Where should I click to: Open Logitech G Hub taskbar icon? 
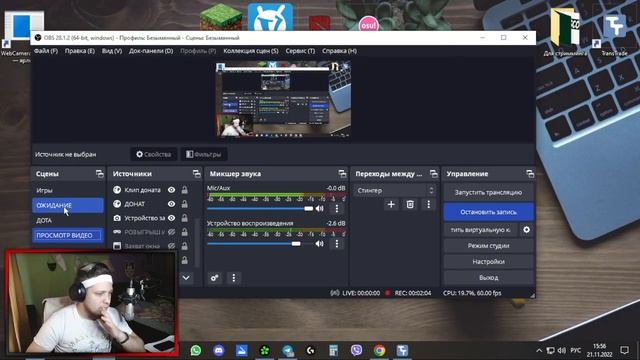coord(311,350)
